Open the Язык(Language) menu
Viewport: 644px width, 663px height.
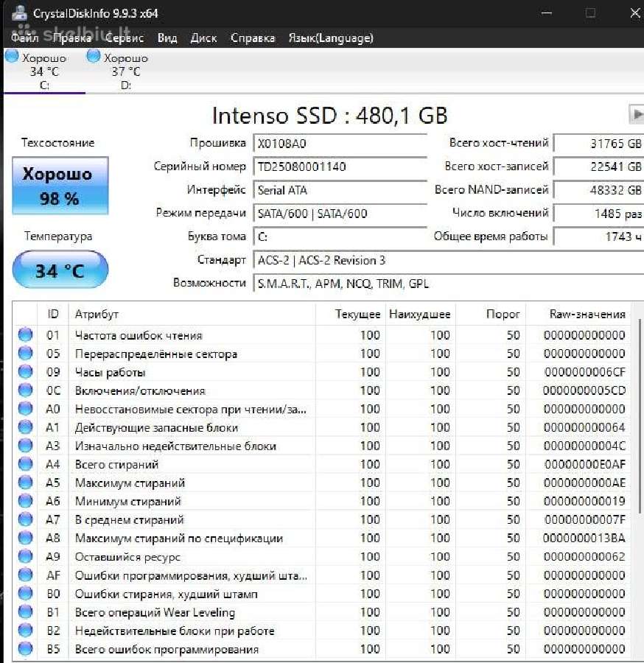[331, 38]
